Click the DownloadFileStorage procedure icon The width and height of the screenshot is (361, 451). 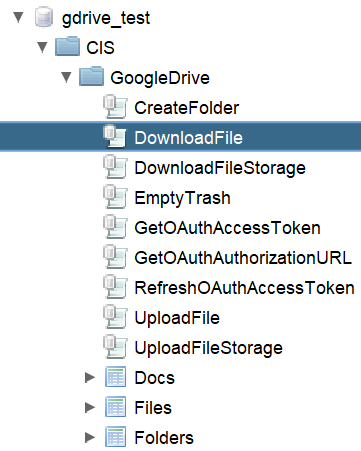pos(115,167)
